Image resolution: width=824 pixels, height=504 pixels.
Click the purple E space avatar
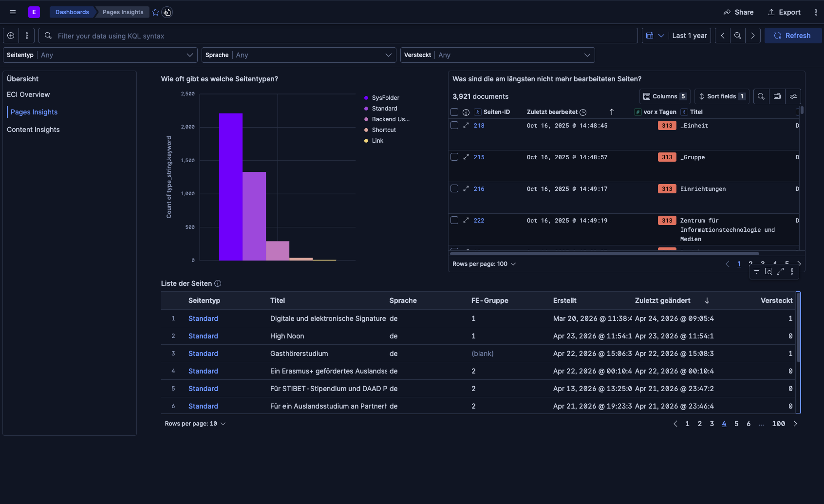[34, 12]
